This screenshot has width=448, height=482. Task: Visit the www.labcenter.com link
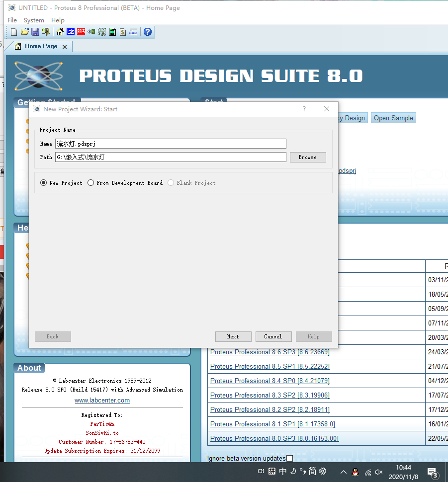click(102, 400)
